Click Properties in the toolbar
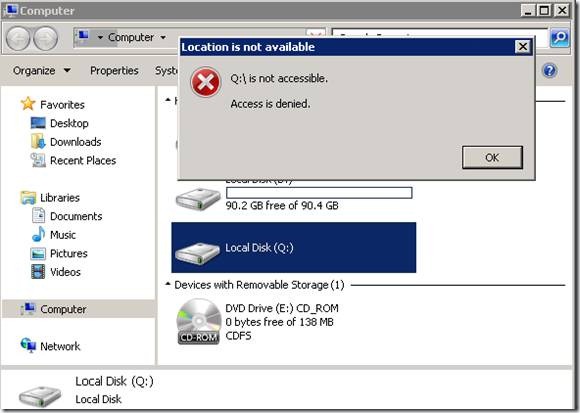The image size is (580, 413). click(114, 71)
